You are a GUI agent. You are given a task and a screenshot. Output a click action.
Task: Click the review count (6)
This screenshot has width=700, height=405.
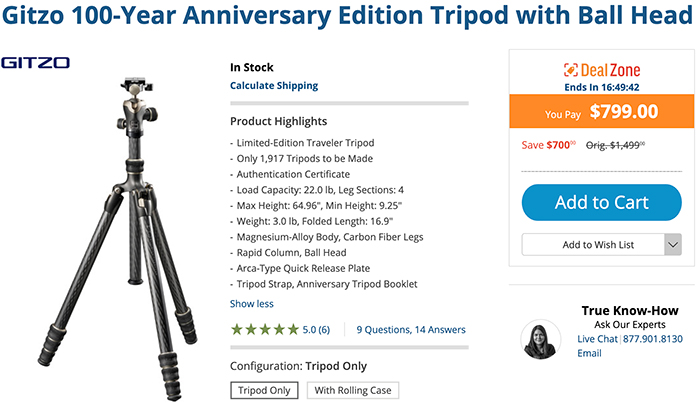click(x=324, y=329)
